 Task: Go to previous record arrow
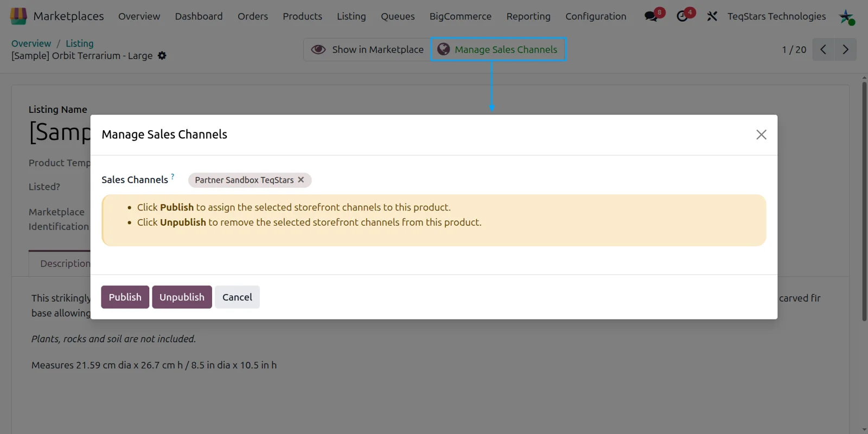pos(824,49)
